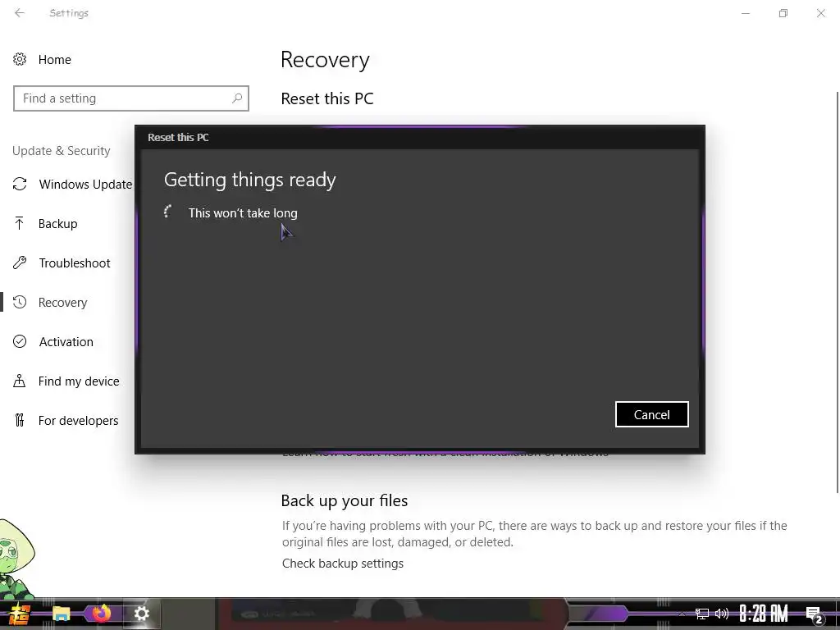Click the For developers tools icon

[20, 421]
